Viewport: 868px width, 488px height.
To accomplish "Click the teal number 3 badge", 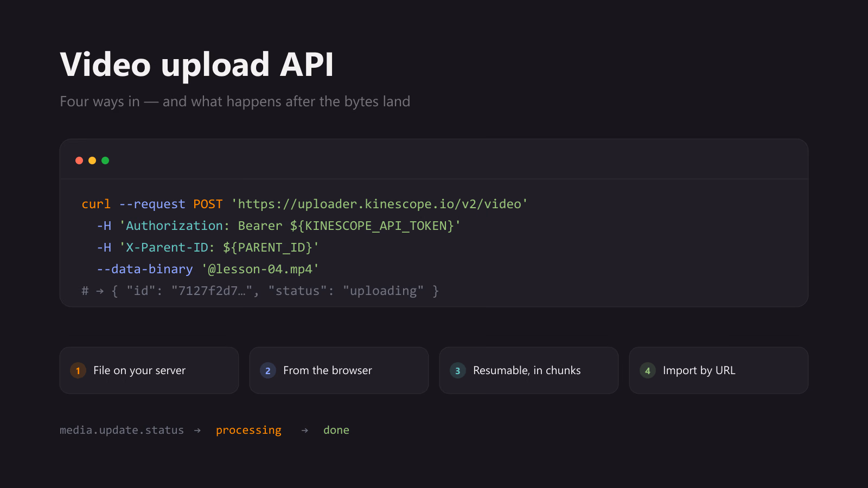I will [x=458, y=370].
